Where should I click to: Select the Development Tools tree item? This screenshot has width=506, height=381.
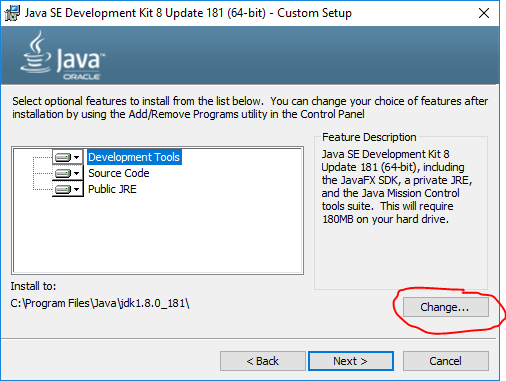click(134, 157)
